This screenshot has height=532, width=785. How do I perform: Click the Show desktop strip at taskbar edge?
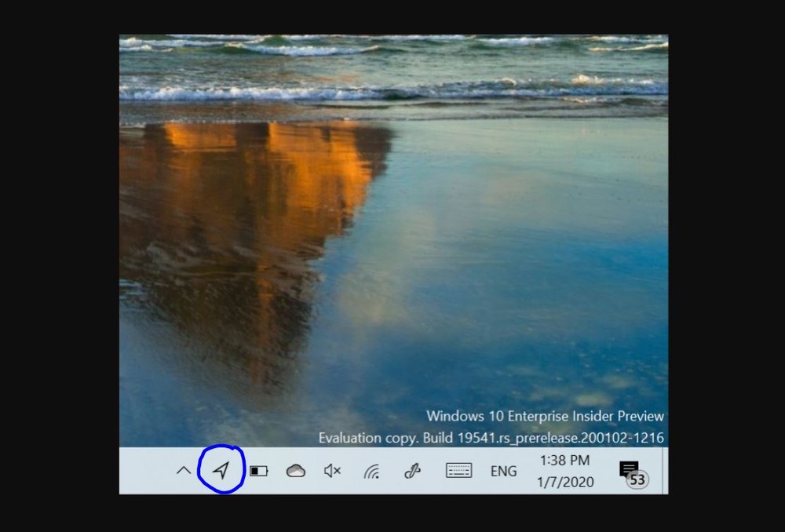[x=665, y=471]
